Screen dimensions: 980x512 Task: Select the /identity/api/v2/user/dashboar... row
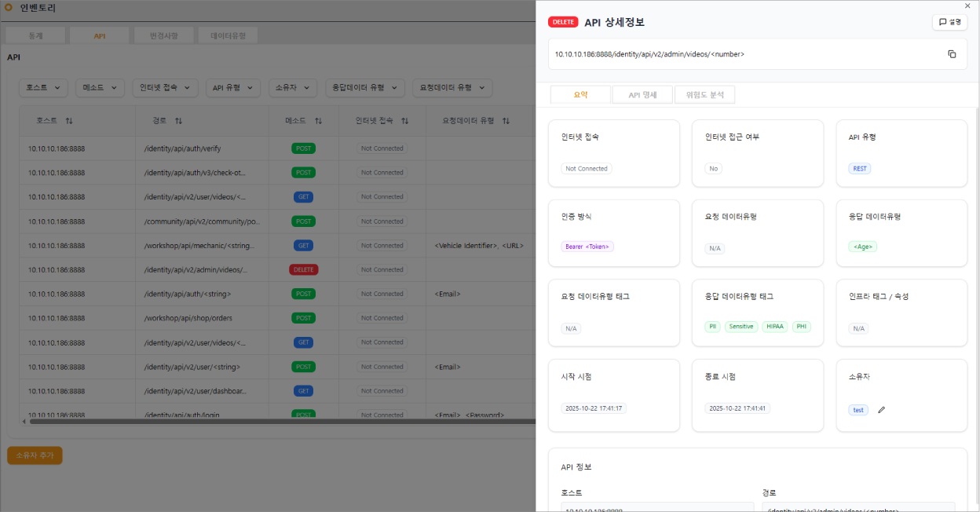(277, 391)
